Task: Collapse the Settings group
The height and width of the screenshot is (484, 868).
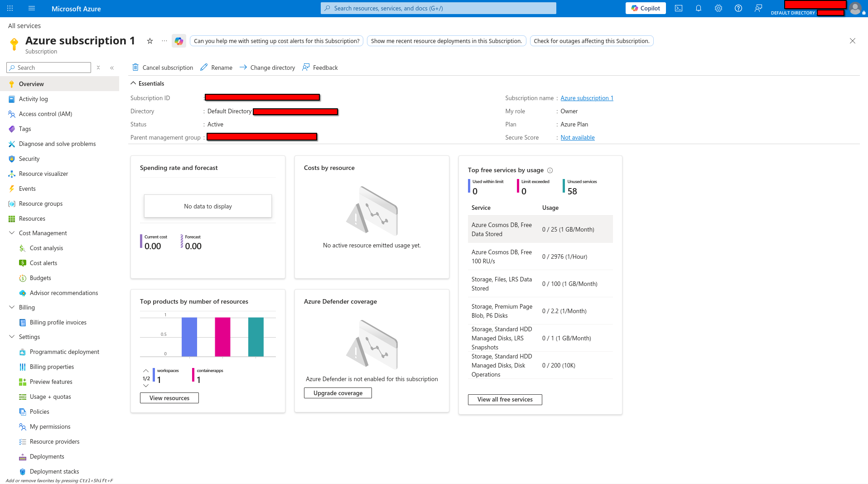Action: pyautogui.click(x=12, y=337)
